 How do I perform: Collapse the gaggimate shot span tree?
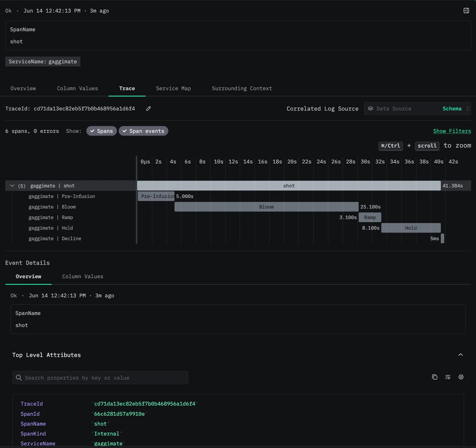[x=12, y=186]
